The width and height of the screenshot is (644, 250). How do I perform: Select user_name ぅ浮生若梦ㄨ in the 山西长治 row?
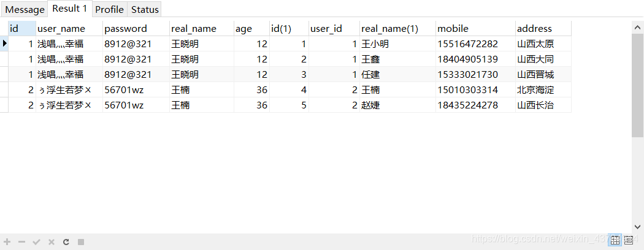click(69, 105)
